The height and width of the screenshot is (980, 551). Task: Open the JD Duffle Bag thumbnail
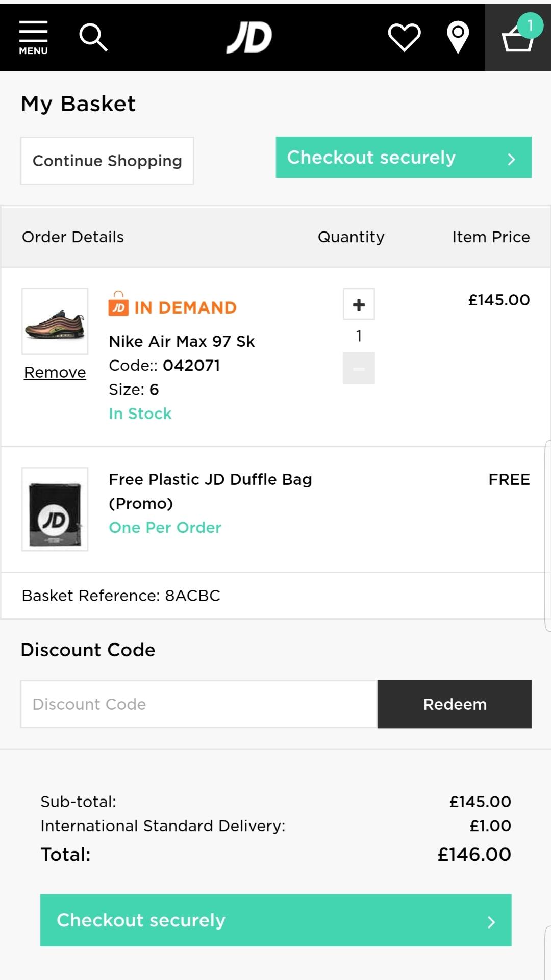55,509
